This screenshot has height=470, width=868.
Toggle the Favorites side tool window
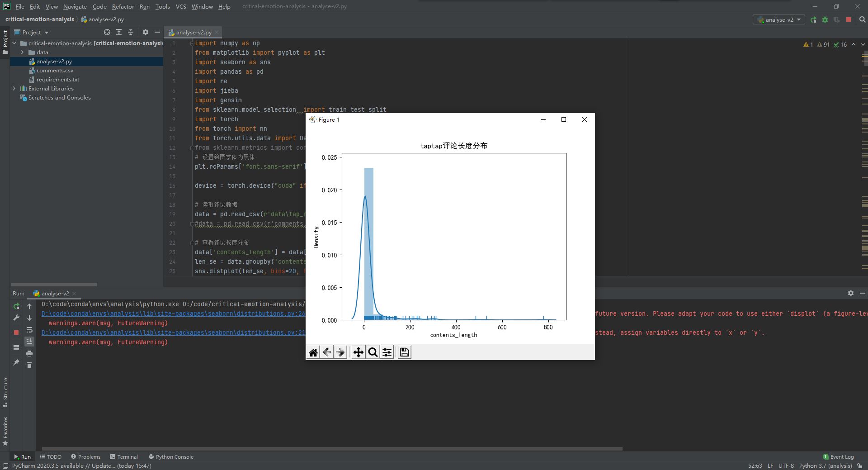point(5,431)
